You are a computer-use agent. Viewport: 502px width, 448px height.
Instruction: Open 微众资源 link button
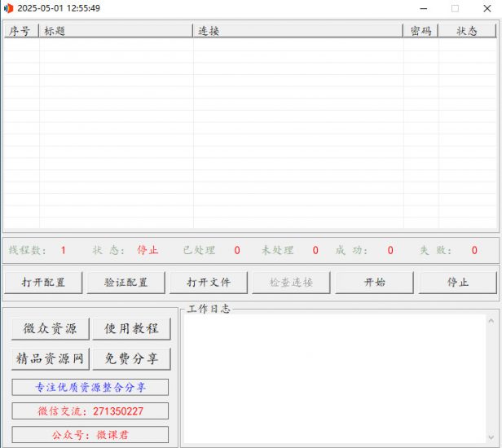click(x=51, y=328)
